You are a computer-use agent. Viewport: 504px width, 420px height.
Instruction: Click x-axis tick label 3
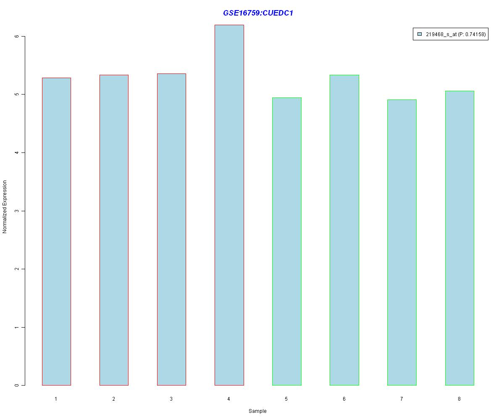(171, 399)
